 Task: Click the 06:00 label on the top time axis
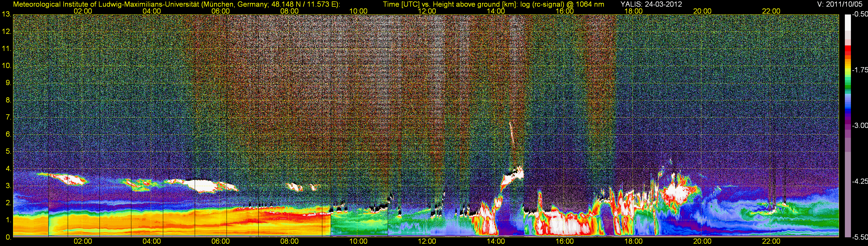[x=220, y=11]
